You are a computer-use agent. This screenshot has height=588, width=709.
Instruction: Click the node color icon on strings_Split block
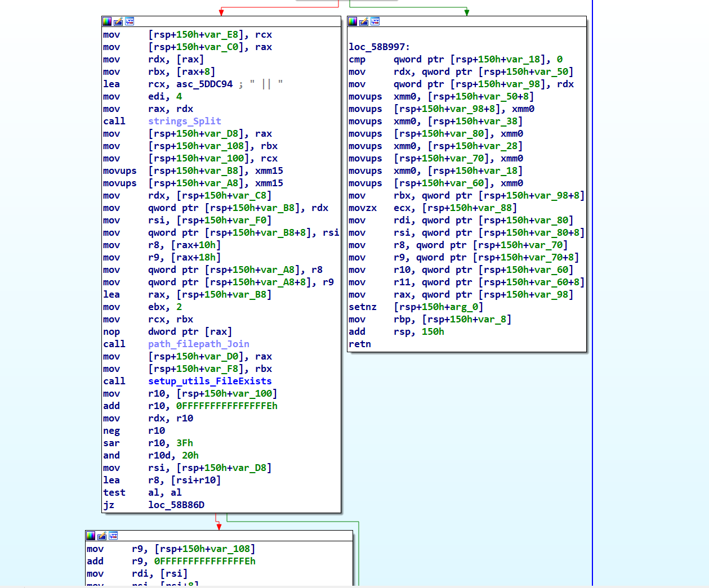click(x=107, y=21)
